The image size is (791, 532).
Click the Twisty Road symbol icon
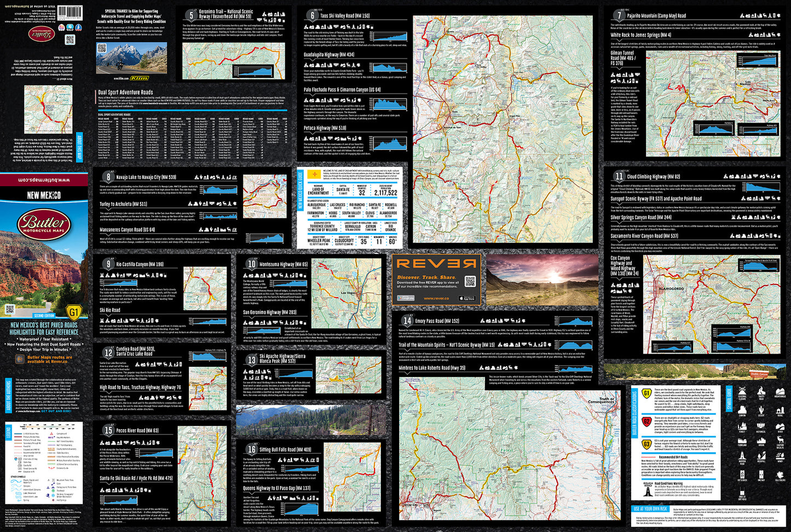click(761, 391)
